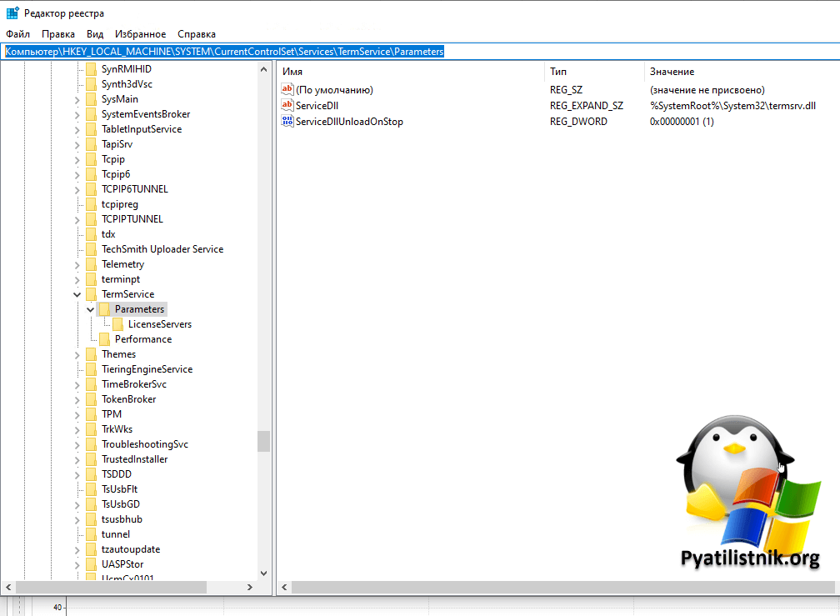Click the ServiceDllUnloadOnStop DWORD value icon
This screenshot has width=840, height=616.
tap(288, 122)
